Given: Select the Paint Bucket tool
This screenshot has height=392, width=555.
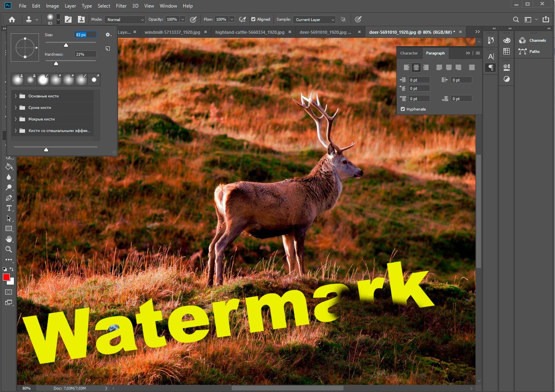Looking at the screenshot, I should pyautogui.click(x=9, y=167).
